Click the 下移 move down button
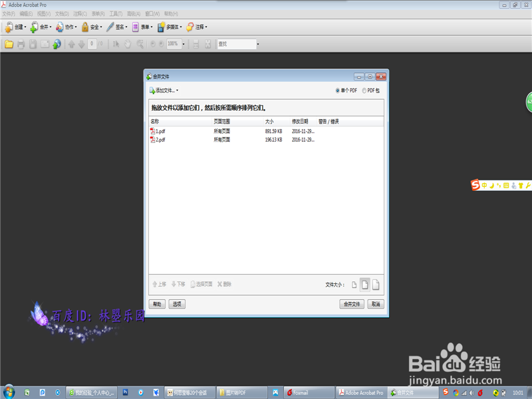532x399 pixels. click(178, 284)
